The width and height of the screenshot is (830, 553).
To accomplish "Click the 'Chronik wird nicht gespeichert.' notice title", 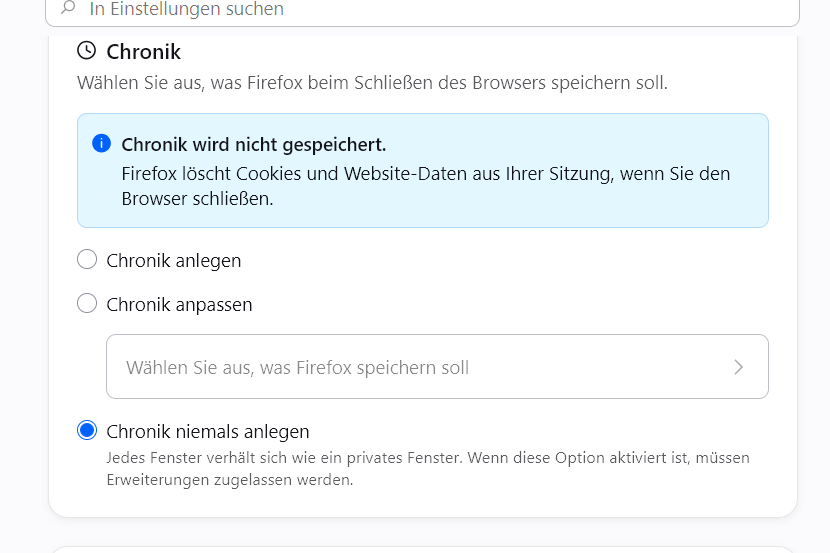I will click(x=254, y=144).
